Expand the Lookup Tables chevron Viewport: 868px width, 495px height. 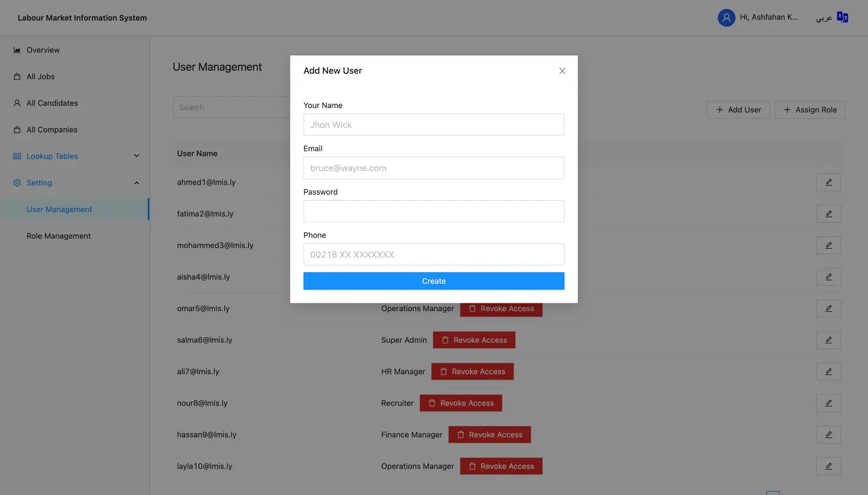click(137, 156)
